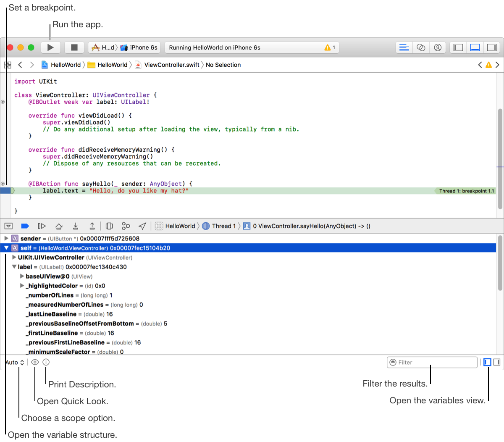Open the Debug Memory Graph icon
This screenshot has height=442, width=504.
[x=126, y=226]
